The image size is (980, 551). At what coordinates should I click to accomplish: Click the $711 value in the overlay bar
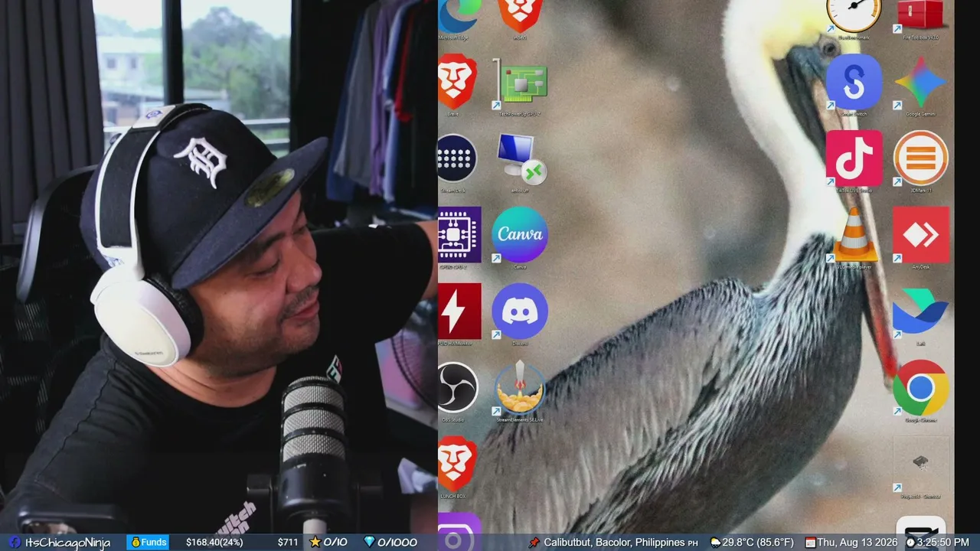pos(288,543)
